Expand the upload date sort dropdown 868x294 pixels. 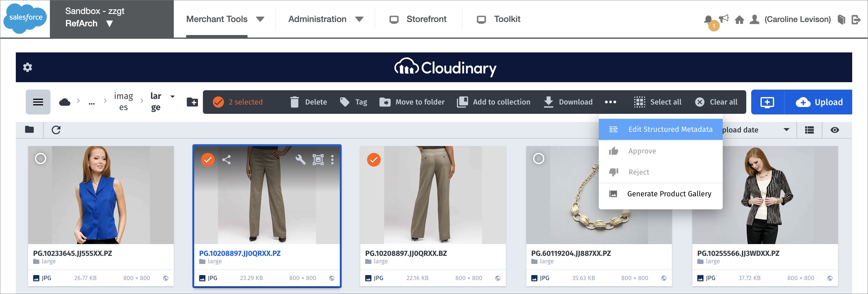787,129
